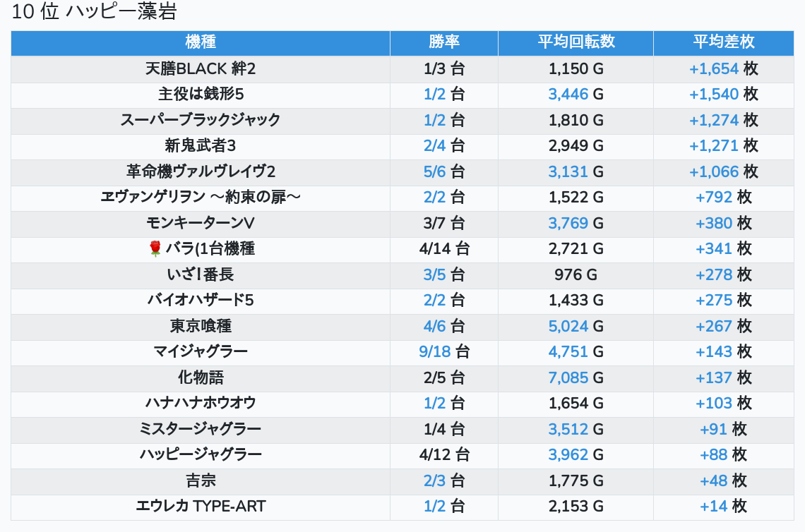Click the 機種 column header
Image resolution: width=805 pixels, height=532 pixels.
click(201, 42)
